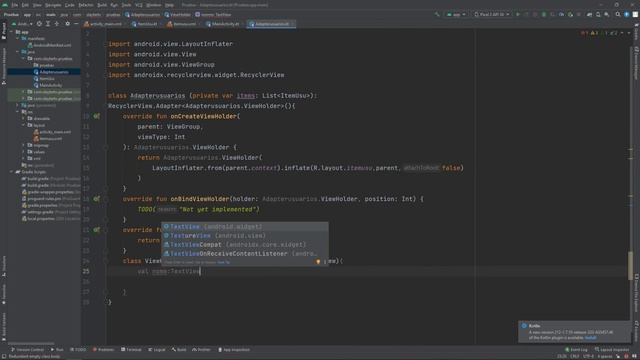The width and height of the screenshot is (640, 360).
Task: Collapse the app module tree node
Action: coord(12,32)
